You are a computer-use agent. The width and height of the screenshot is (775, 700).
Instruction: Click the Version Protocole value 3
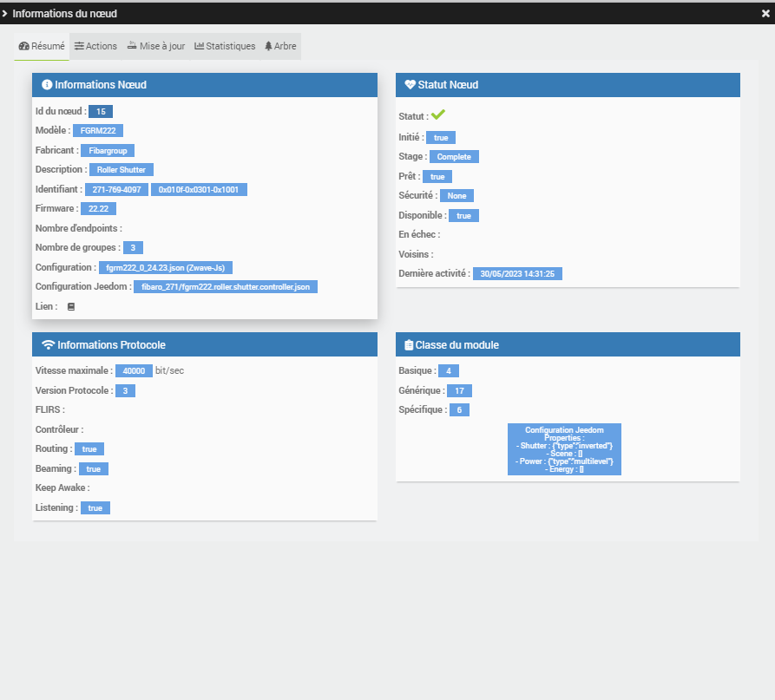pos(126,391)
